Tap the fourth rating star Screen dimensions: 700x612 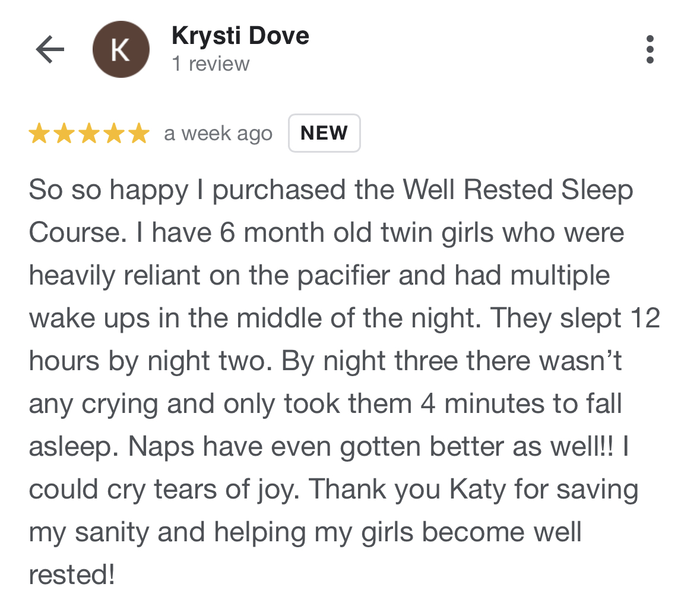[113, 134]
